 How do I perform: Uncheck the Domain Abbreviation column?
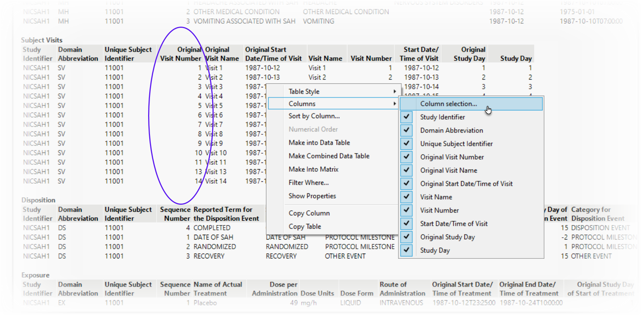(x=407, y=130)
